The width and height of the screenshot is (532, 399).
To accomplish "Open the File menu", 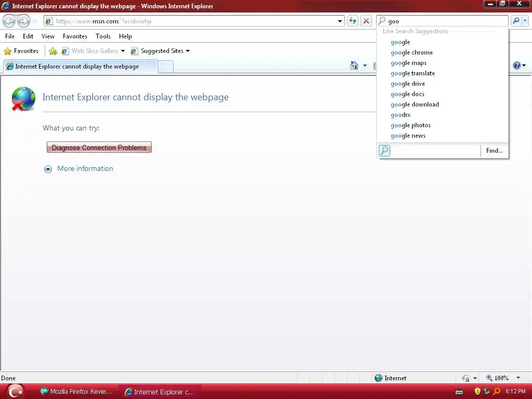I will tap(10, 36).
